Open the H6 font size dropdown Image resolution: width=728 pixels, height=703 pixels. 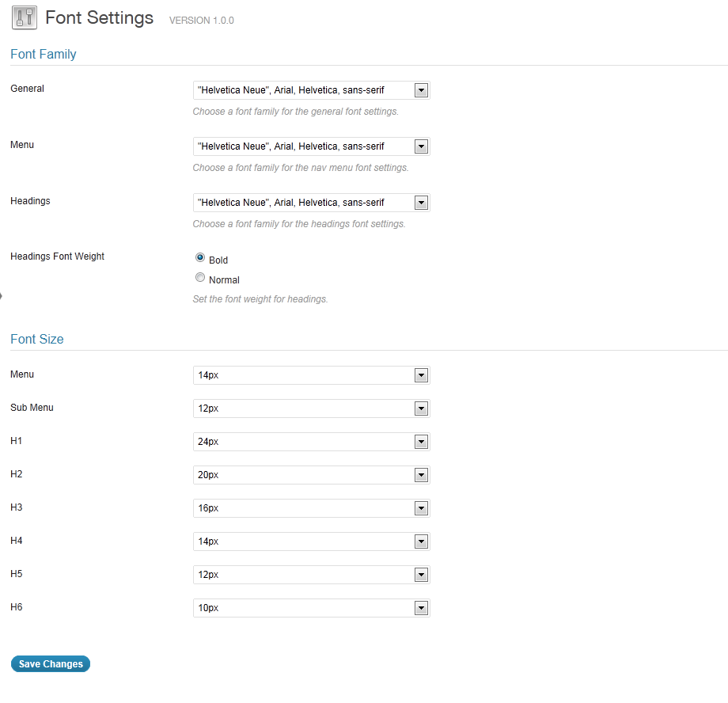(312, 608)
